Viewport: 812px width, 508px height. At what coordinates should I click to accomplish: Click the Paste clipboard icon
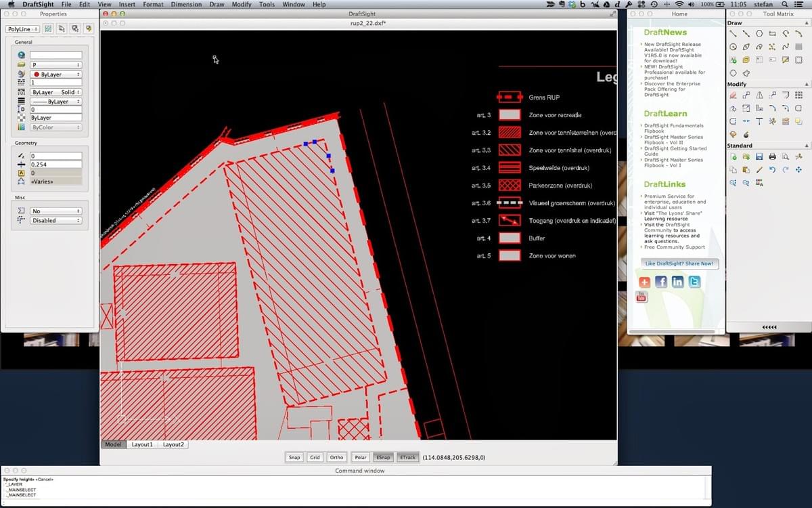(x=746, y=169)
